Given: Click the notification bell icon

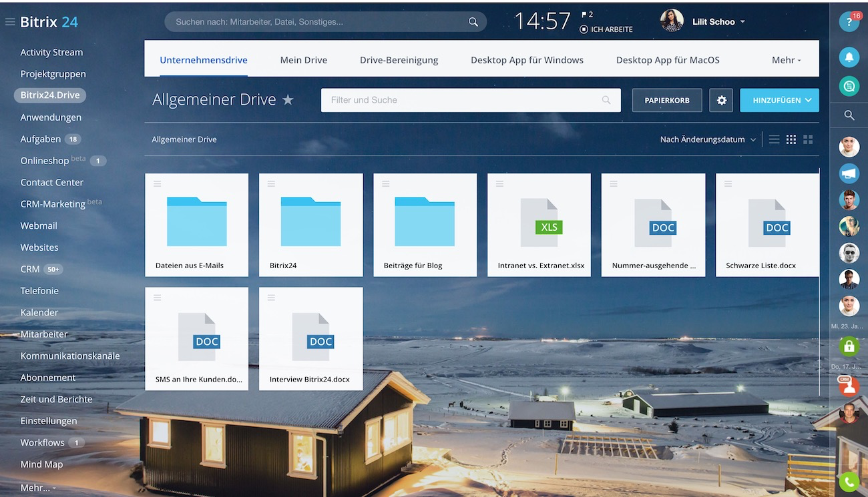Looking at the screenshot, I should (849, 57).
